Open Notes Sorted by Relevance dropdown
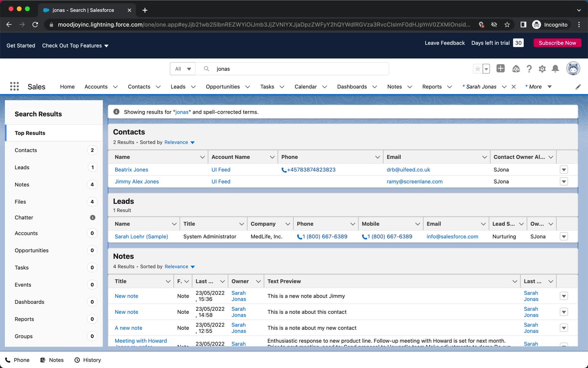The height and width of the screenshot is (368, 588). tap(180, 266)
